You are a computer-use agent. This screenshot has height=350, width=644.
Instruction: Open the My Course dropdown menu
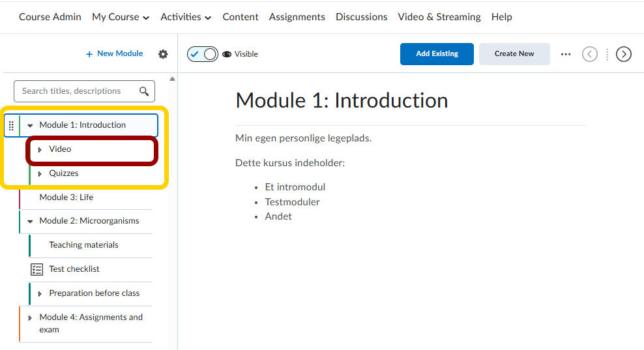pyautogui.click(x=120, y=17)
